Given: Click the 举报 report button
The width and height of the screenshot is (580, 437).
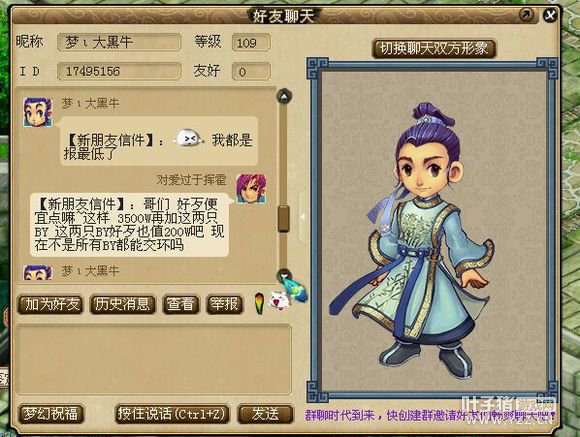Looking at the screenshot, I should [x=224, y=304].
